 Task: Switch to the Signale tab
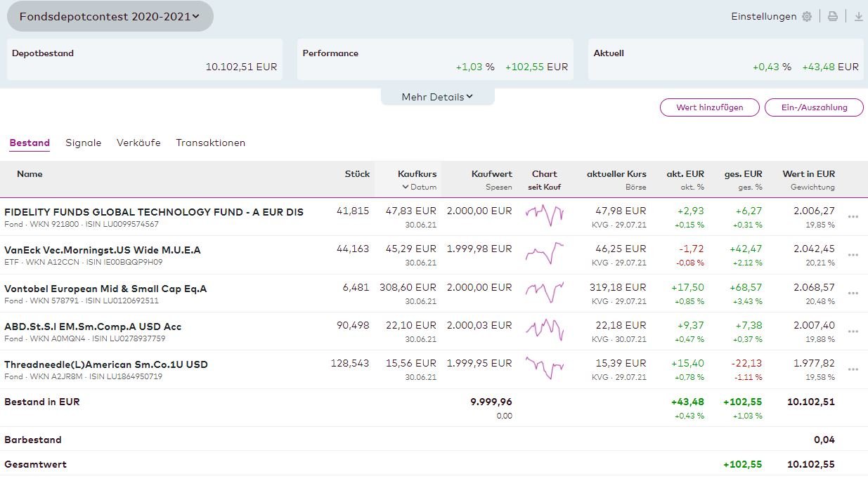(83, 143)
